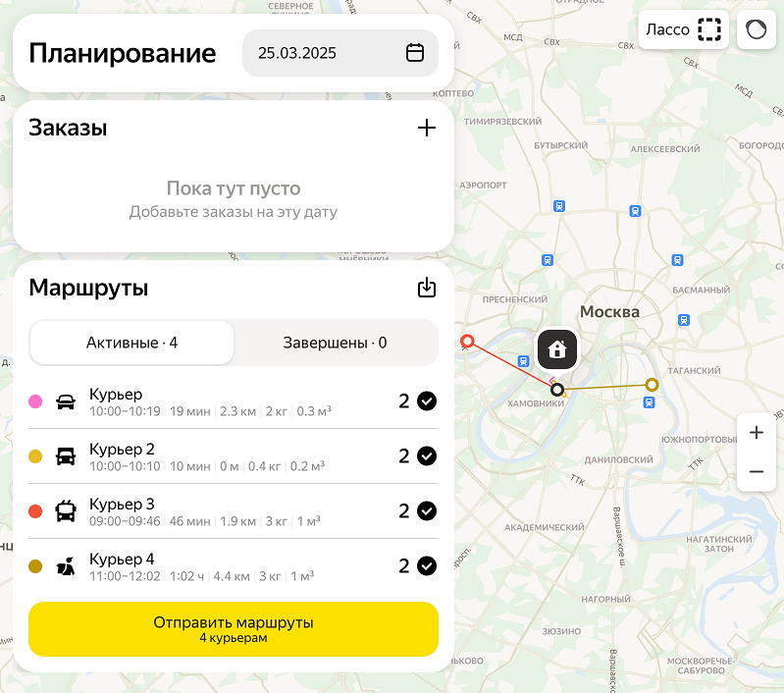Viewport: 784px width, 693px height.
Task: Switch to the Активные tab
Action: click(132, 343)
